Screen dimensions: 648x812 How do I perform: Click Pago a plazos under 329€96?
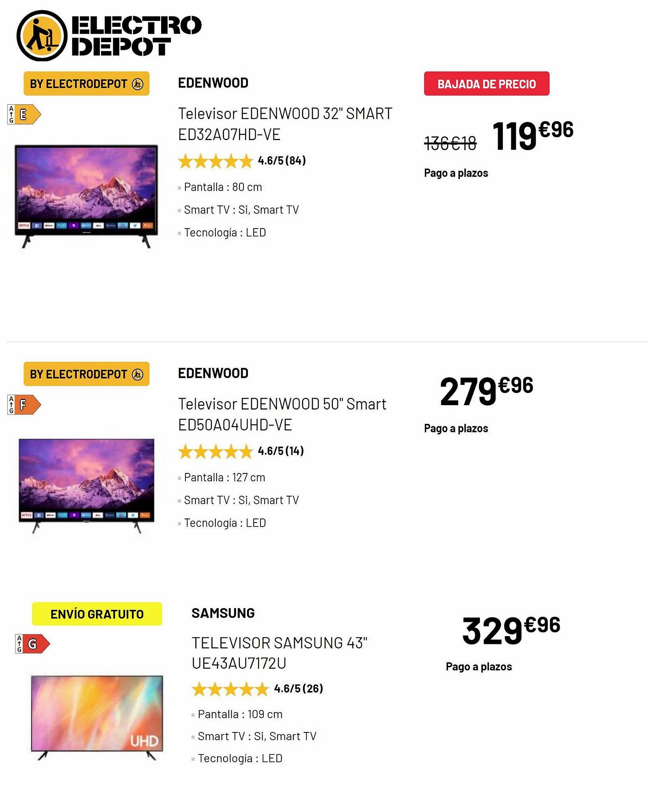tap(479, 667)
